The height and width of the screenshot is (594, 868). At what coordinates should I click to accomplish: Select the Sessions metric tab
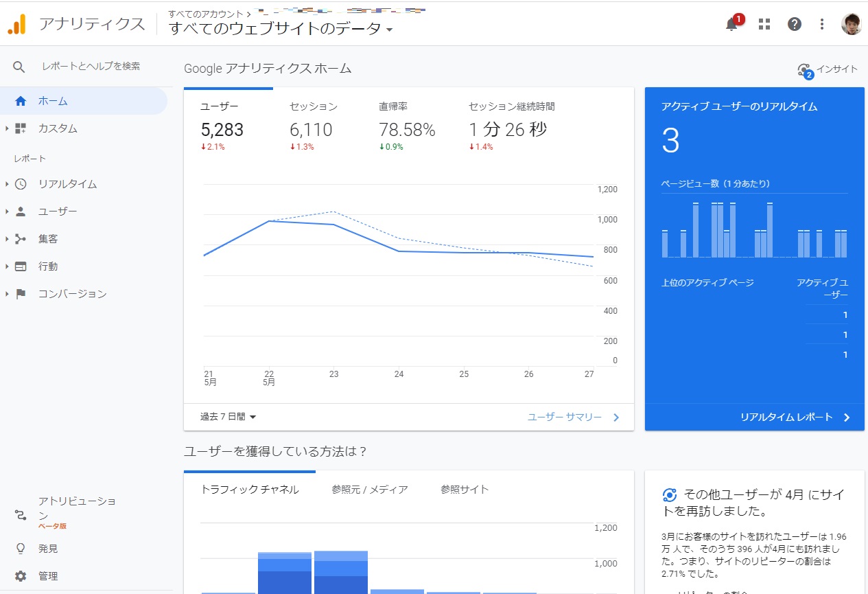click(314, 126)
